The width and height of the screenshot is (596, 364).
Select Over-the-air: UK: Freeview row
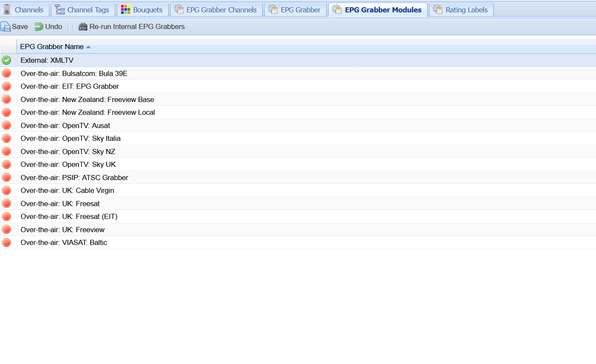click(x=298, y=230)
